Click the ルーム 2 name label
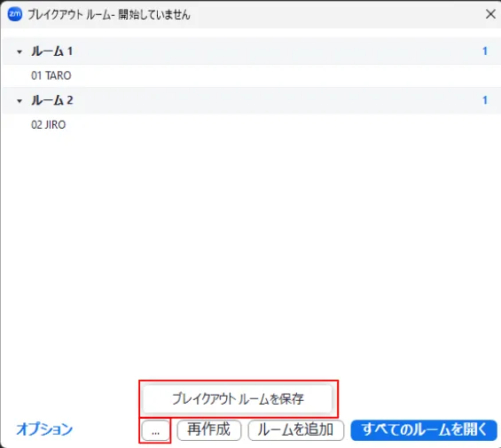The width and height of the screenshot is (501, 448). [52, 100]
